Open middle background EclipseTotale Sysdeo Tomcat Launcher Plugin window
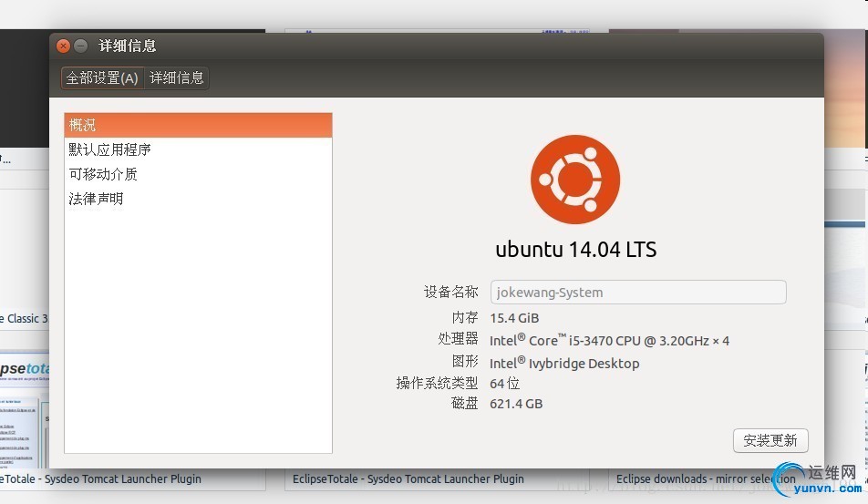This screenshot has height=504, width=868. point(408,479)
